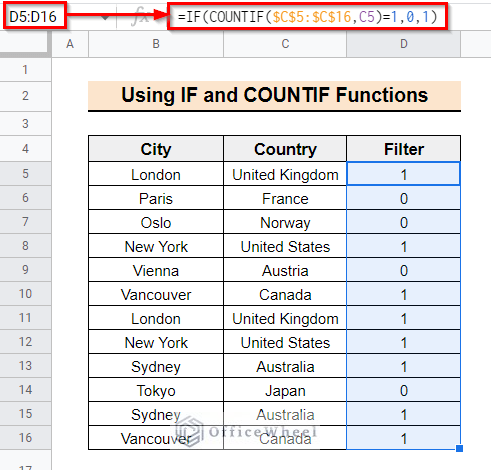491x470 pixels.
Task: Select the United Kingdom cell in row 5
Action: 285,174
